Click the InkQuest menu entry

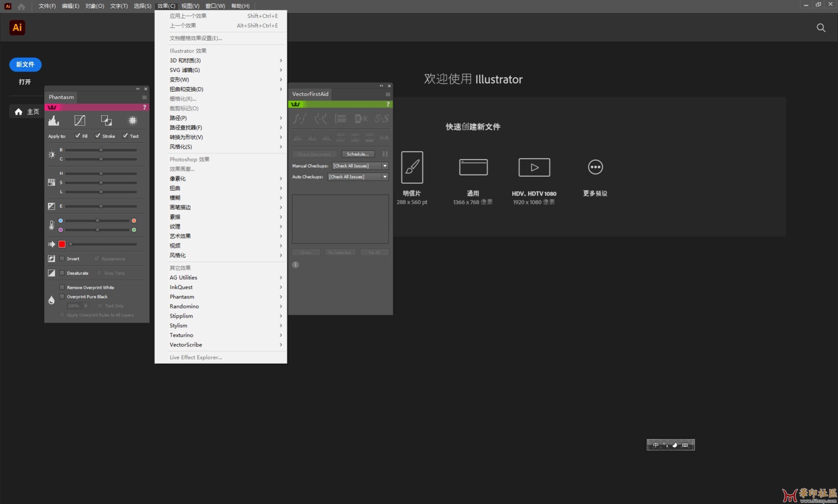pyautogui.click(x=221, y=287)
